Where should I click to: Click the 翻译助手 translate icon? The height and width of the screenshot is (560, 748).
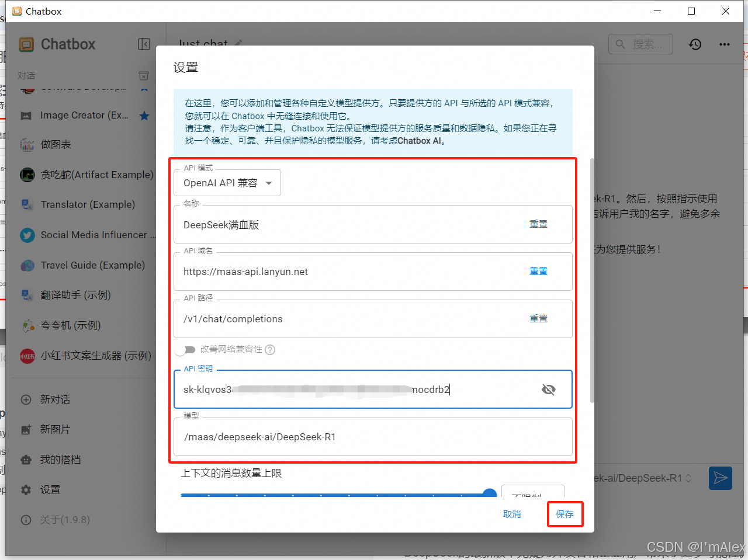(x=27, y=295)
